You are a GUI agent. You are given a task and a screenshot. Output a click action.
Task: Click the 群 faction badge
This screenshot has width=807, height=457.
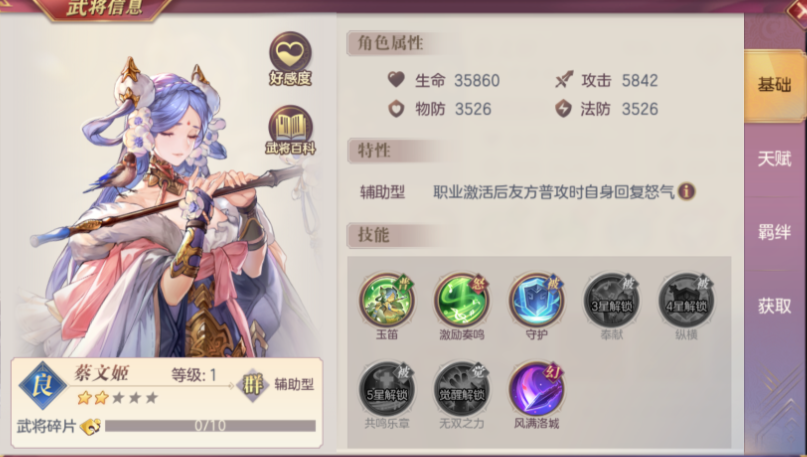253,384
